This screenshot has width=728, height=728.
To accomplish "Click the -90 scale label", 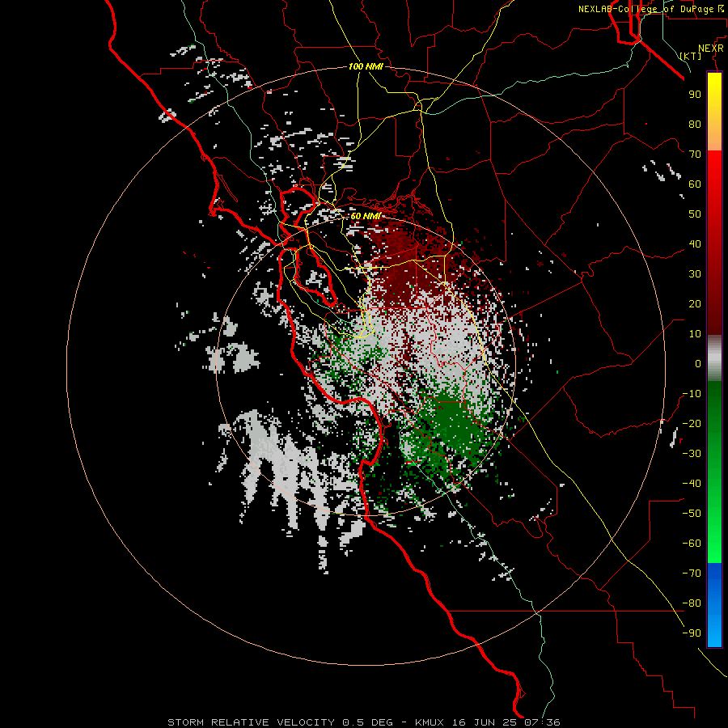I will click(x=692, y=633).
